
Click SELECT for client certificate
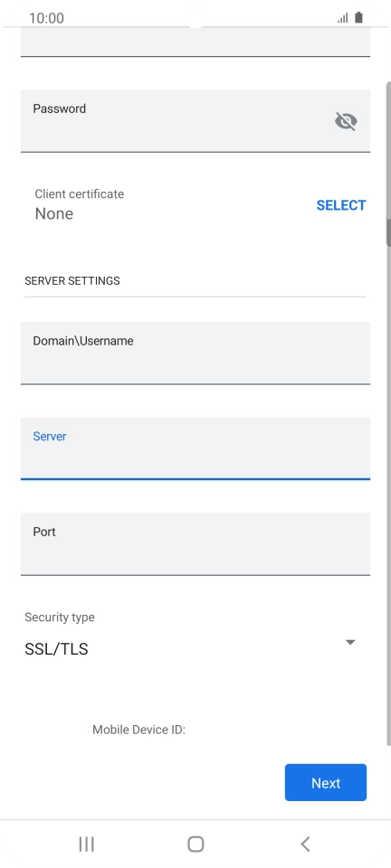(340, 205)
